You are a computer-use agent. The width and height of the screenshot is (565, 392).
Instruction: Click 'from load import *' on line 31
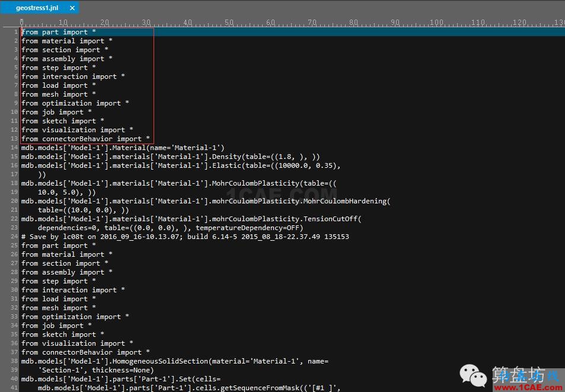(58, 299)
